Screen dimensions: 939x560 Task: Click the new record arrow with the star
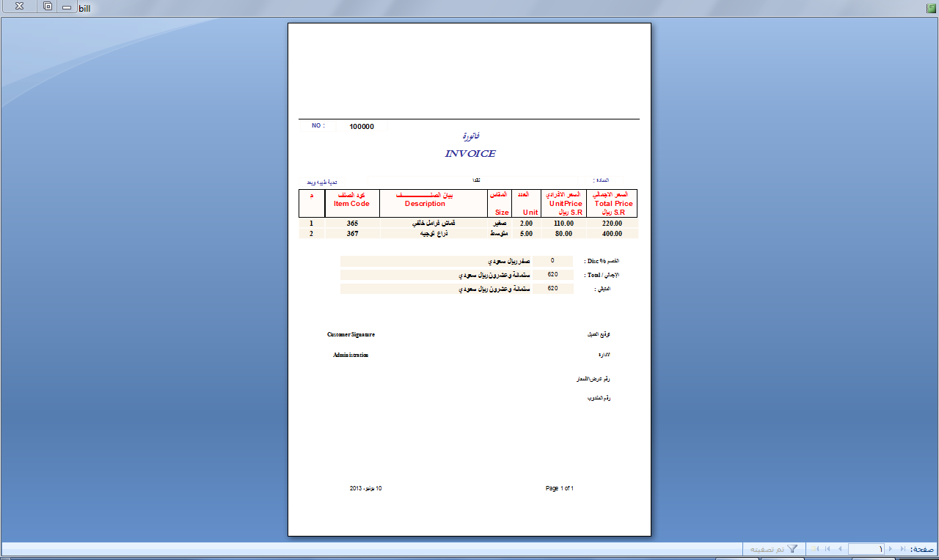[815, 549]
